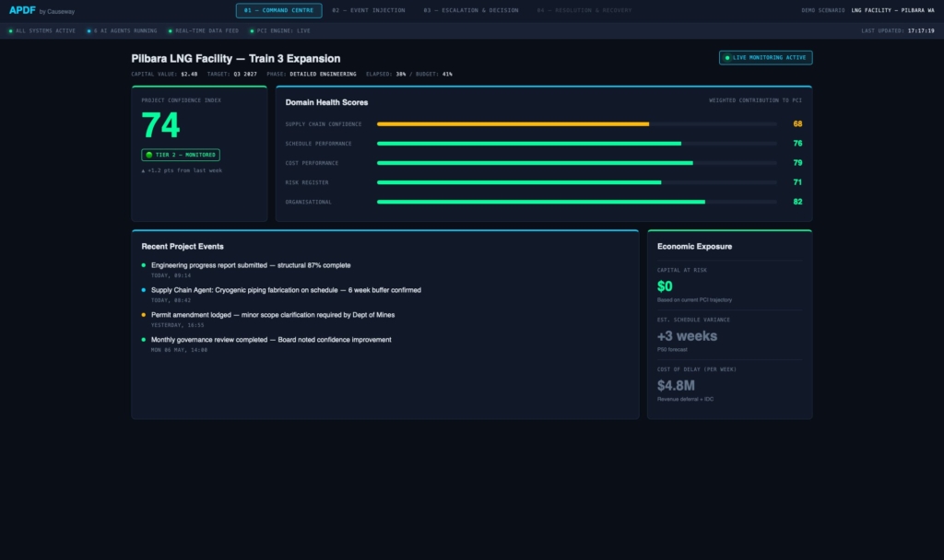Screen dimensions: 944x560
Task: Click the +1.2 pts from last week note
Action: pyautogui.click(x=182, y=170)
